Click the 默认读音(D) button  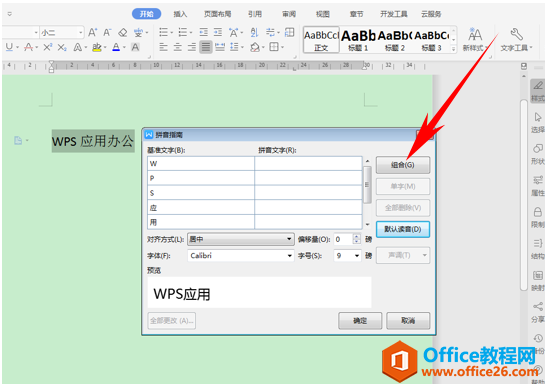pyautogui.click(x=403, y=229)
